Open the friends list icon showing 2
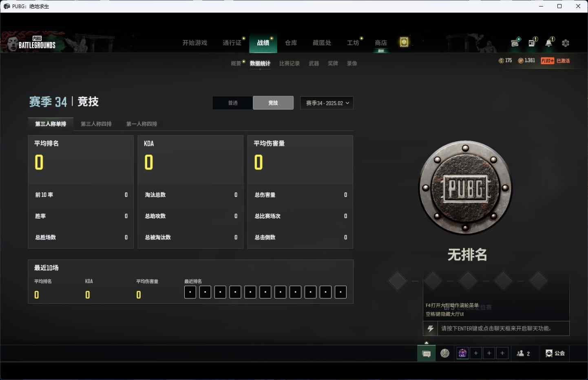The height and width of the screenshot is (380, 588). 523,353
